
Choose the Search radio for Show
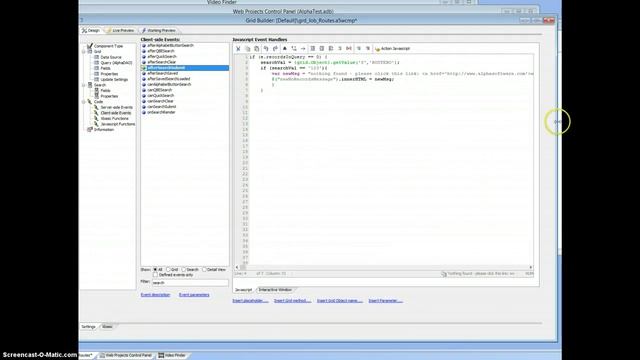(184, 269)
